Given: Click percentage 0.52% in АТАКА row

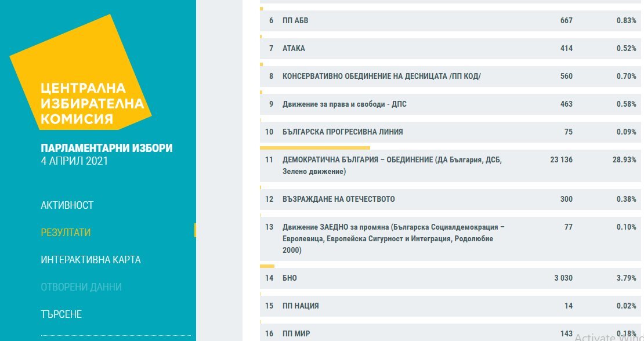Looking at the screenshot, I should click(627, 48).
